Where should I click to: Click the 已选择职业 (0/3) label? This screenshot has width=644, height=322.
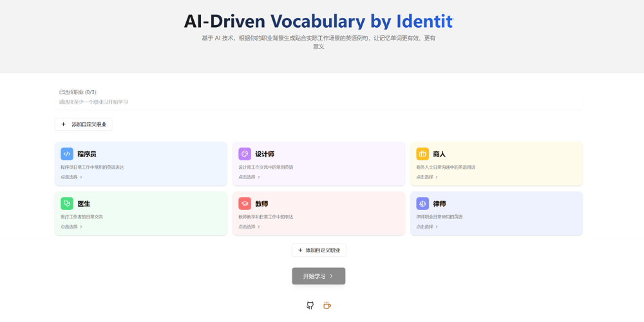point(78,92)
